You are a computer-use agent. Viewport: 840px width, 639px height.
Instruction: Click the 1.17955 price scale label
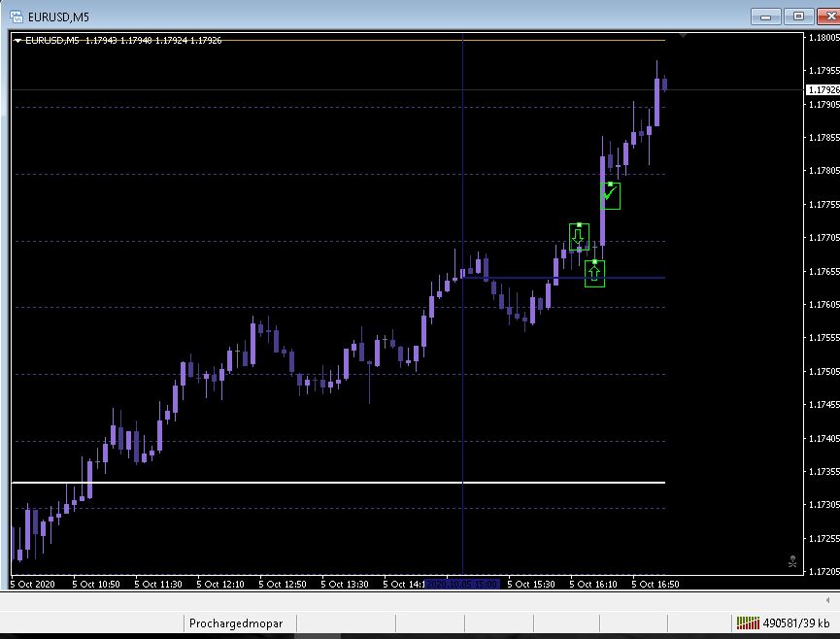click(x=823, y=70)
